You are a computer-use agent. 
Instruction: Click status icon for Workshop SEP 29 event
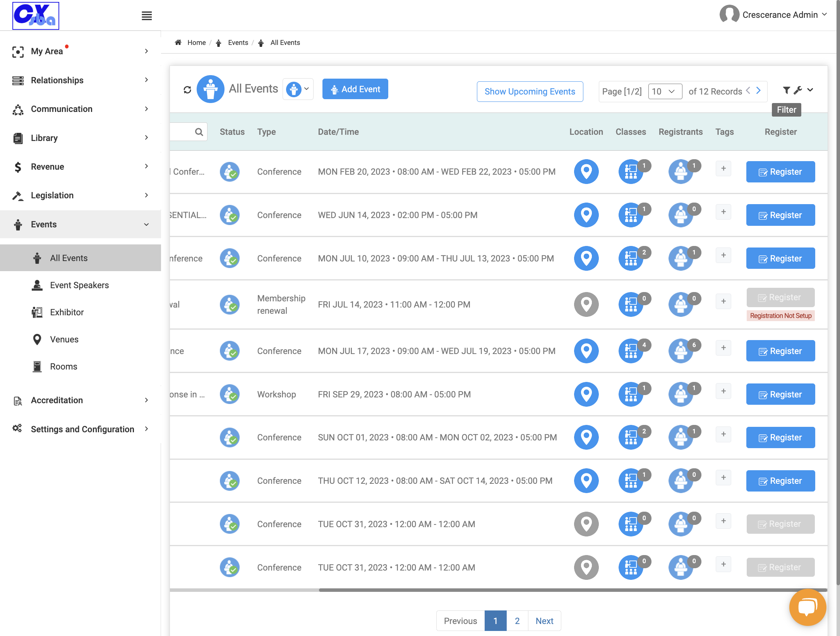point(230,394)
